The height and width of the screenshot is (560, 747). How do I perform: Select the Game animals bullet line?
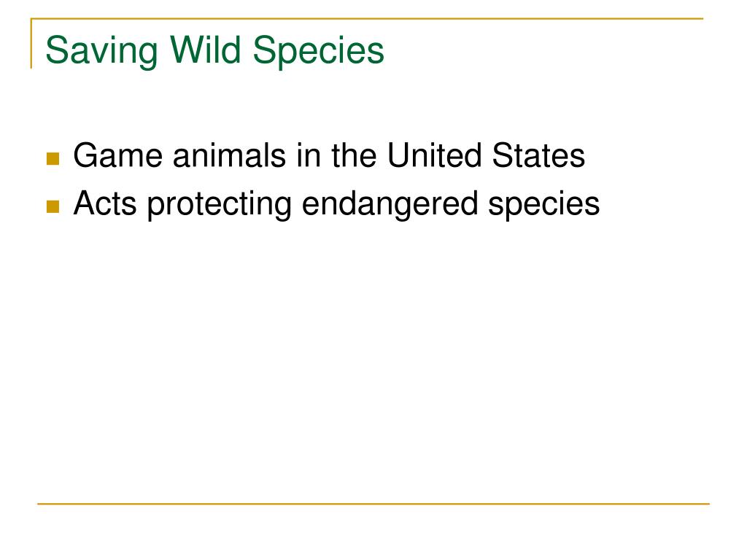(x=329, y=156)
